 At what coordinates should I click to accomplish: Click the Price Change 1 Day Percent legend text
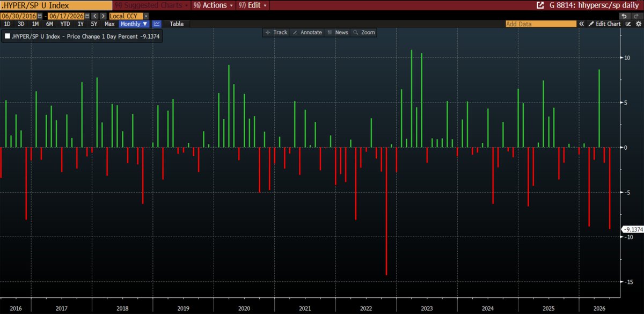point(101,36)
